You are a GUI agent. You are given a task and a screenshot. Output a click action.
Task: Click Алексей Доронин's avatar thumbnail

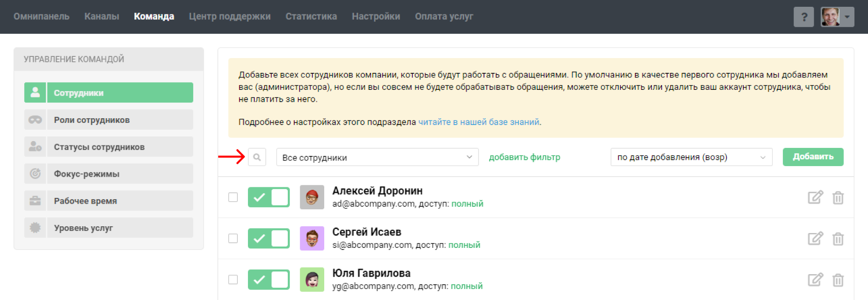click(x=312, y=197)
